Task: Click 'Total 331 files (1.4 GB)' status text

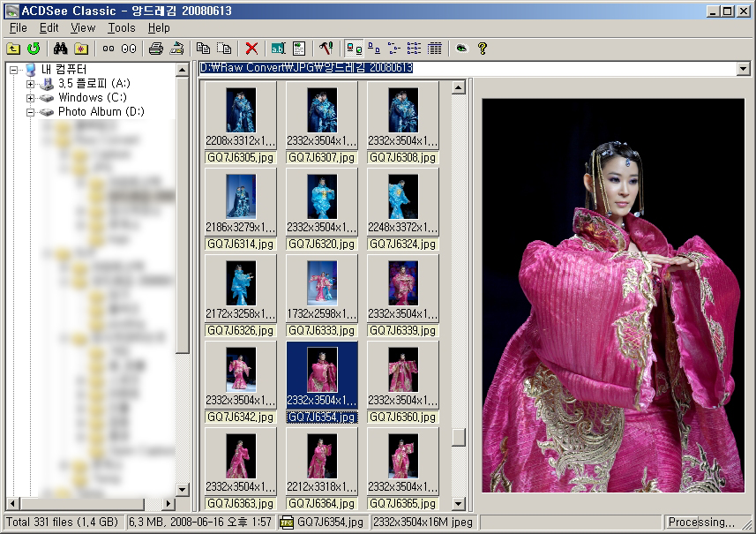Action: [x=63, y=522]
